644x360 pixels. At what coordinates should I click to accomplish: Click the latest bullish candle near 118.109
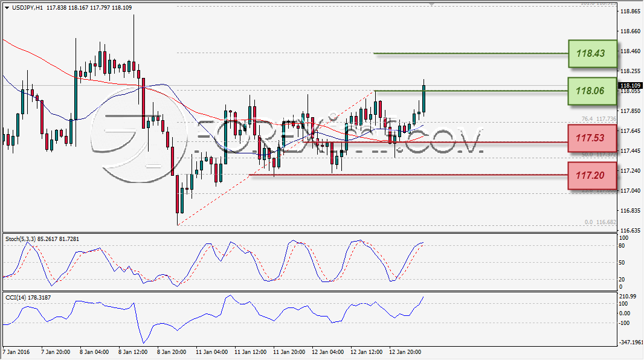(x=424, y=98)
